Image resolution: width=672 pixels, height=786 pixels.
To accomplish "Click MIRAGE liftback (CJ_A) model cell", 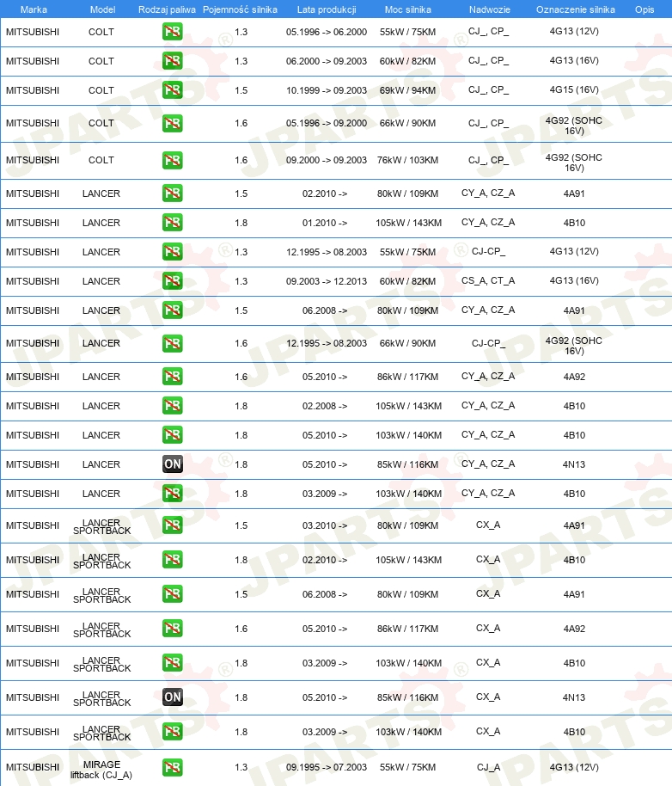I will point(101,770).
